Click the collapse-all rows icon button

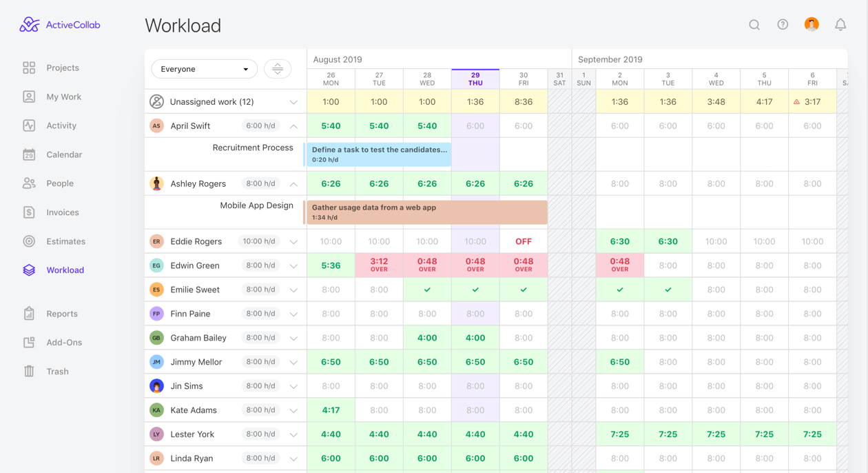(x=278, y=69)
